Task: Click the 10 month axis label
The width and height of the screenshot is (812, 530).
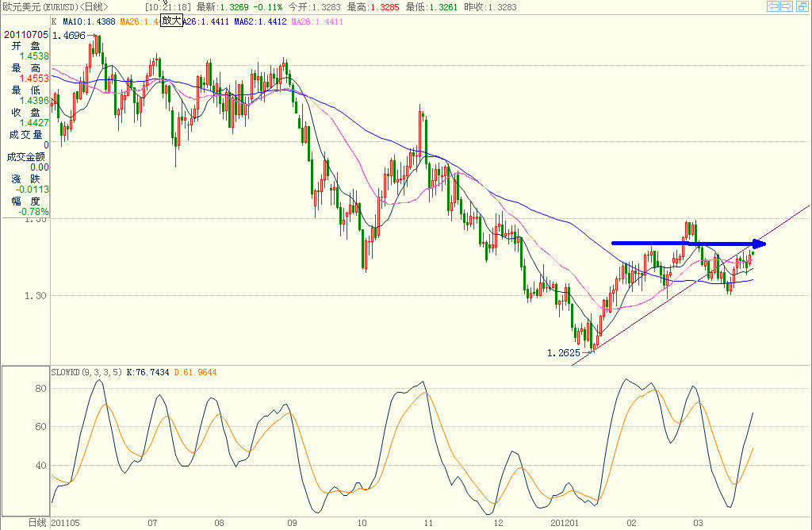Action: point(362,523)
